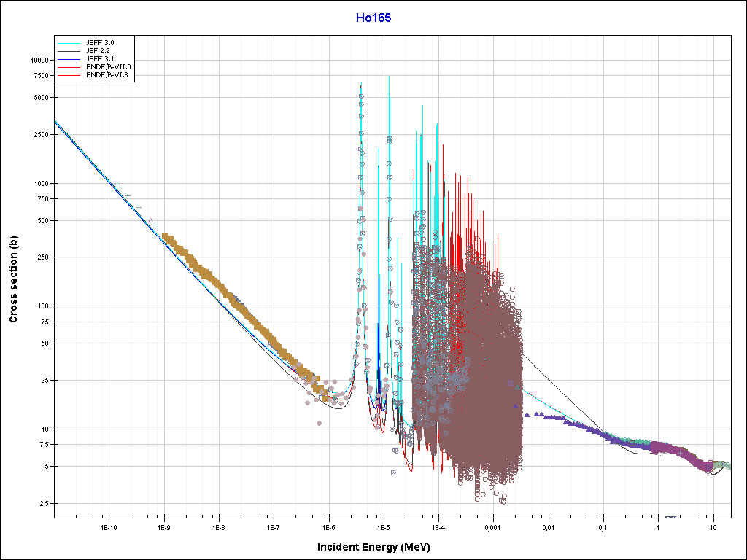Viewport: 747px width, 560px height.
Task: Click the 0,001 tick on the x-axis
Action: point(493,526)
